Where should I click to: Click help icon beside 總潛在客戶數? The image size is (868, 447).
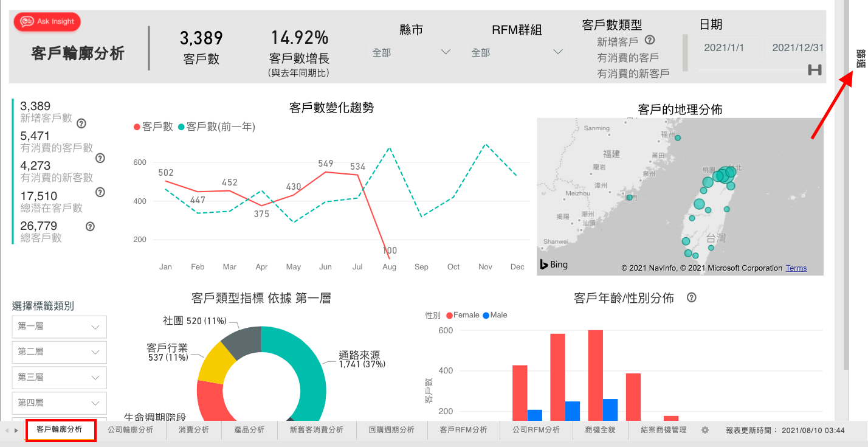pyautogui.click(x=100, y=192)
